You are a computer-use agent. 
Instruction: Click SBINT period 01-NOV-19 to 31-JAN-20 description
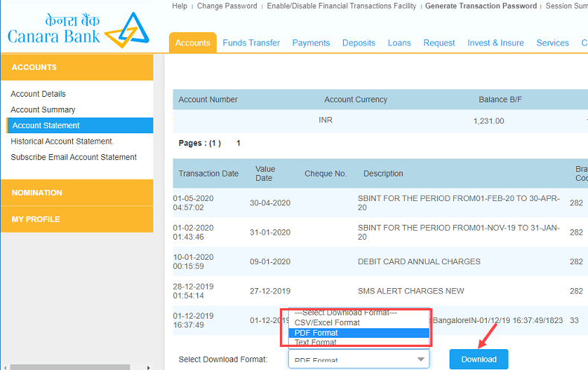(x=458, y=232)
